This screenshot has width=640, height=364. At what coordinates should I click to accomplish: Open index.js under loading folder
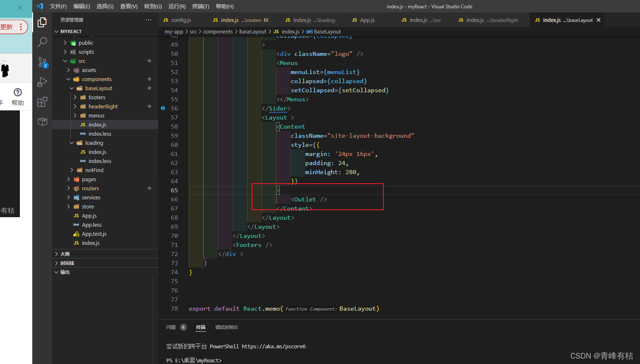(105, 152)
